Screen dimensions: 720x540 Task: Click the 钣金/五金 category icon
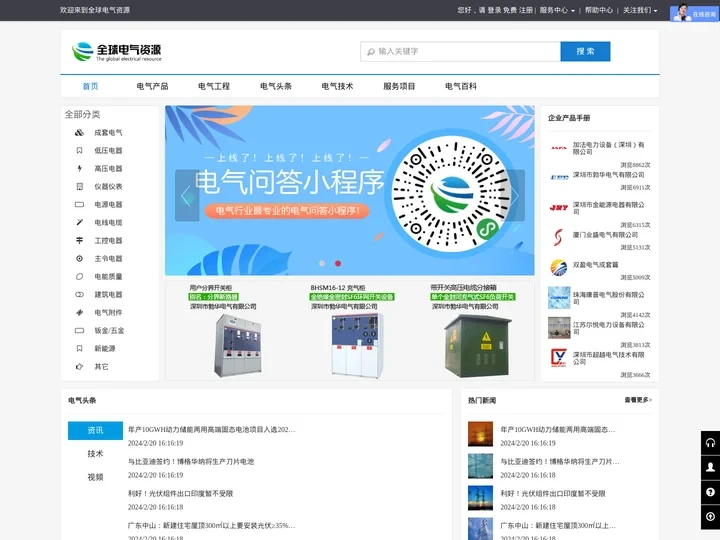tap(79, 330)
